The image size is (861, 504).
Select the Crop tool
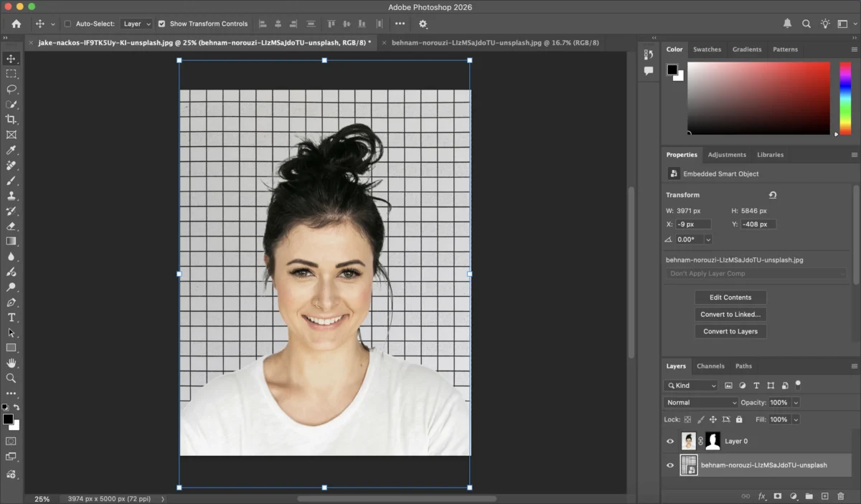pos(11,119)
